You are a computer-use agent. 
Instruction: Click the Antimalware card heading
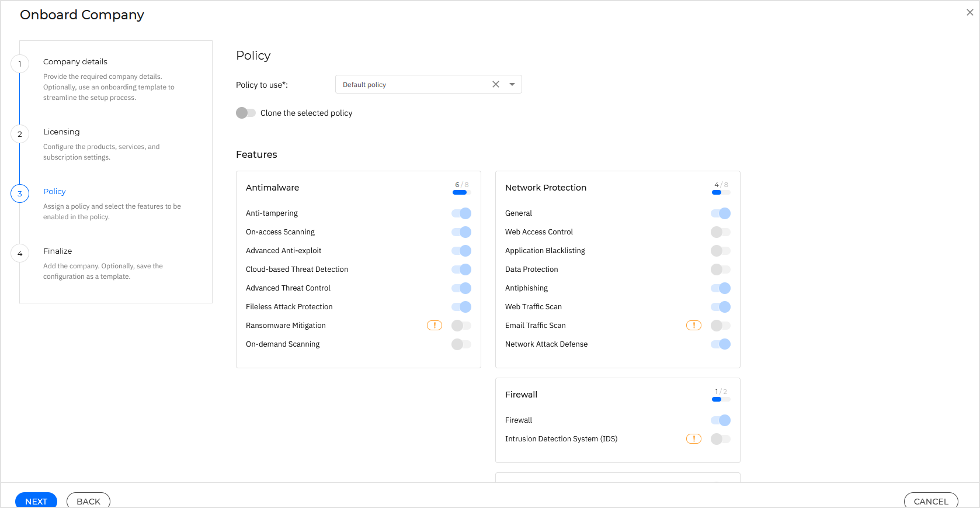coord(272,188)
